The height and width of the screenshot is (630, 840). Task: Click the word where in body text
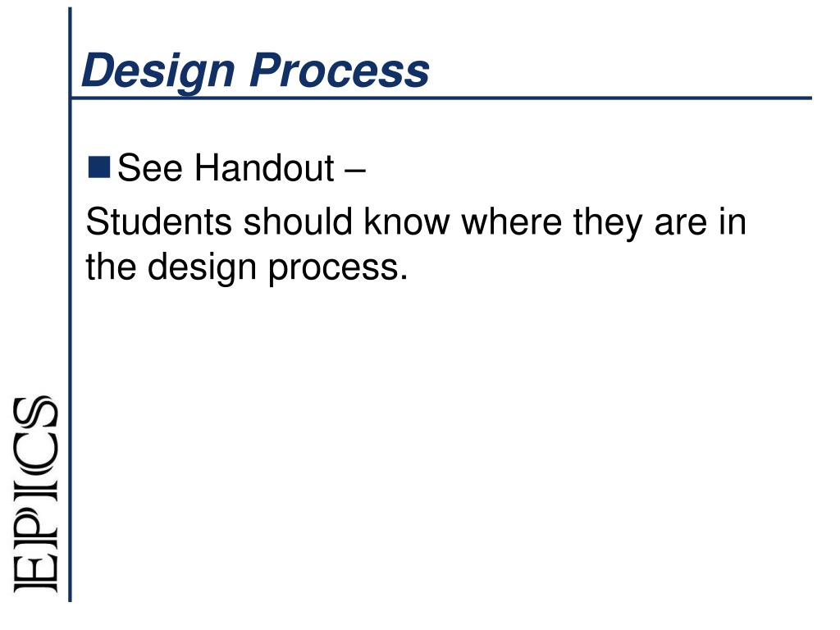click(512, 221)
